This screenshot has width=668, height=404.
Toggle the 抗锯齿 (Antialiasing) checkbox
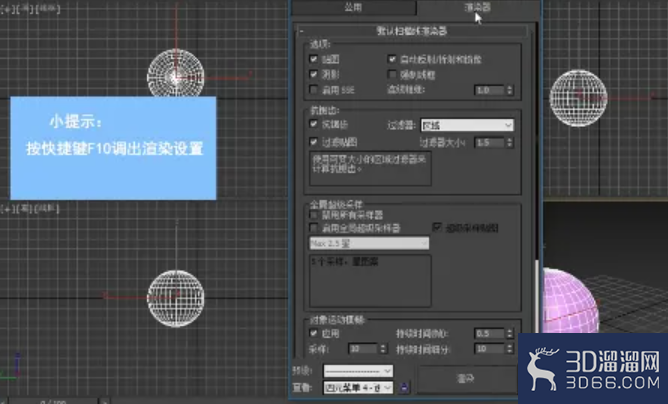pos(314,124)
